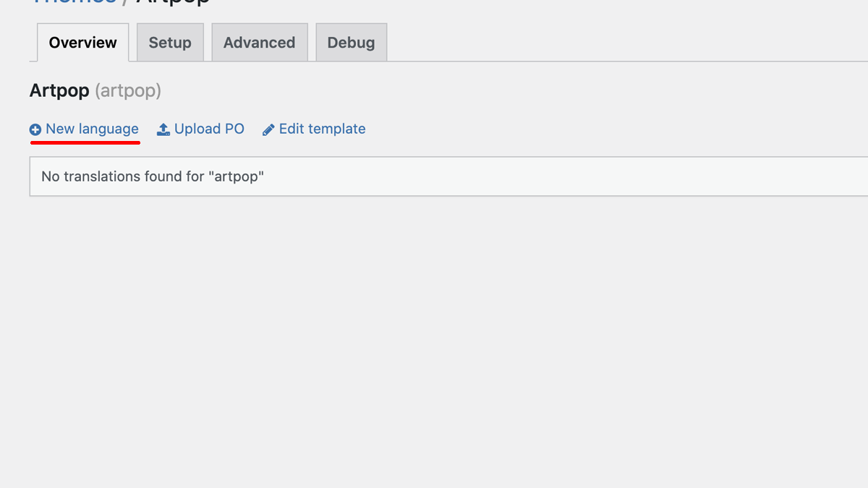Switch to the Advanced tab
Viewport: 868px width, 488px height.
[x=259, y=43]
